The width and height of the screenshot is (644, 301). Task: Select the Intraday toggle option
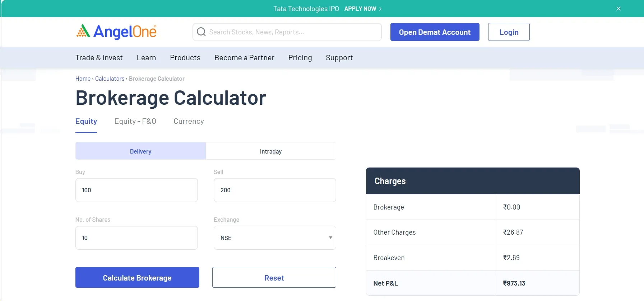pos(271,151)
